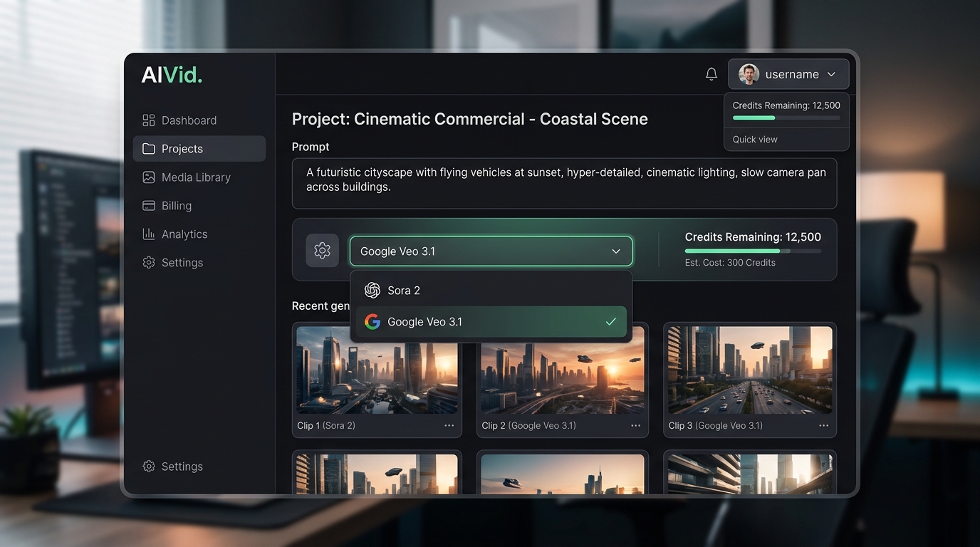Click the Quick view link
The image size is (980, 547).
(x=755, y=140)
